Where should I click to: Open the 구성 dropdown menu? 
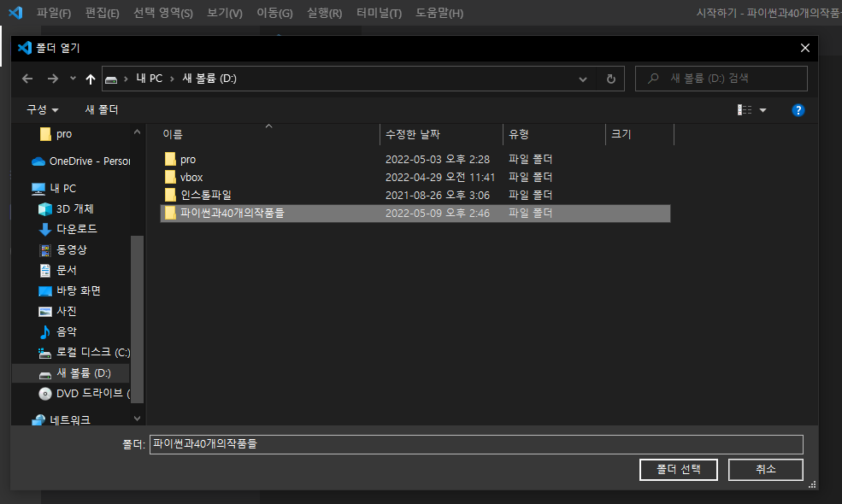[43, 109]
